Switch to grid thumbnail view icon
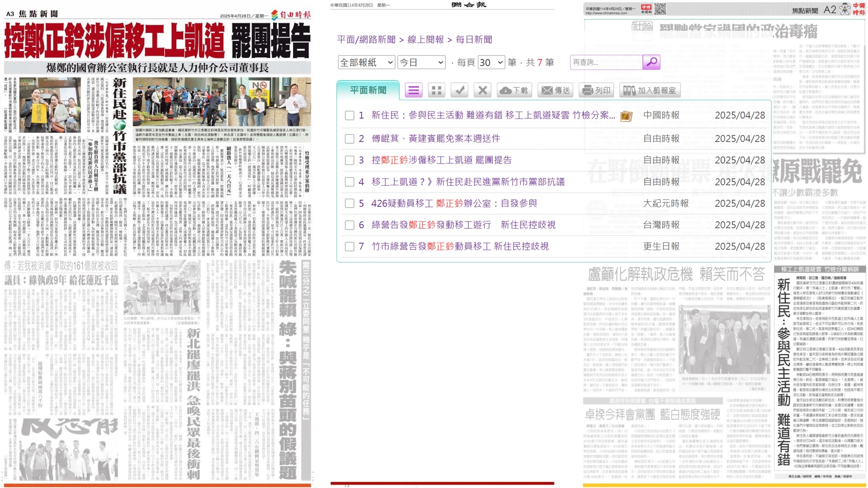This screenshot has width=868, height=488. coord(436,90)
